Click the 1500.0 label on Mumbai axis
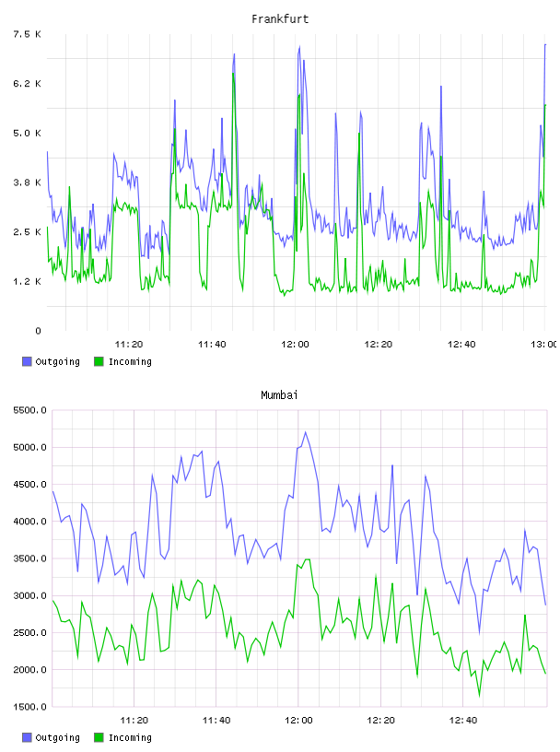This screenshot has height=752, width=560. pyautogui.click(x=29, y=707)
